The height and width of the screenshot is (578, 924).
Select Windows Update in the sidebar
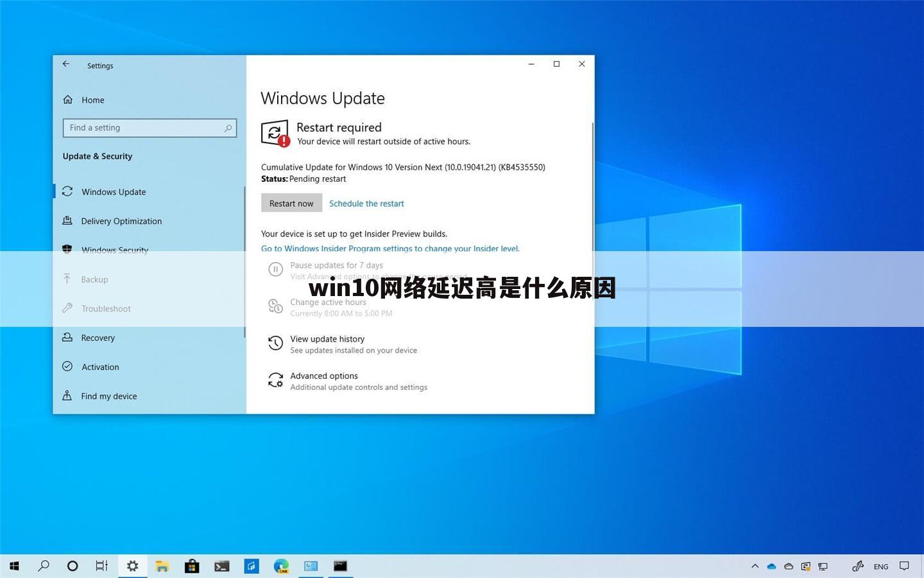pos(114,191)
